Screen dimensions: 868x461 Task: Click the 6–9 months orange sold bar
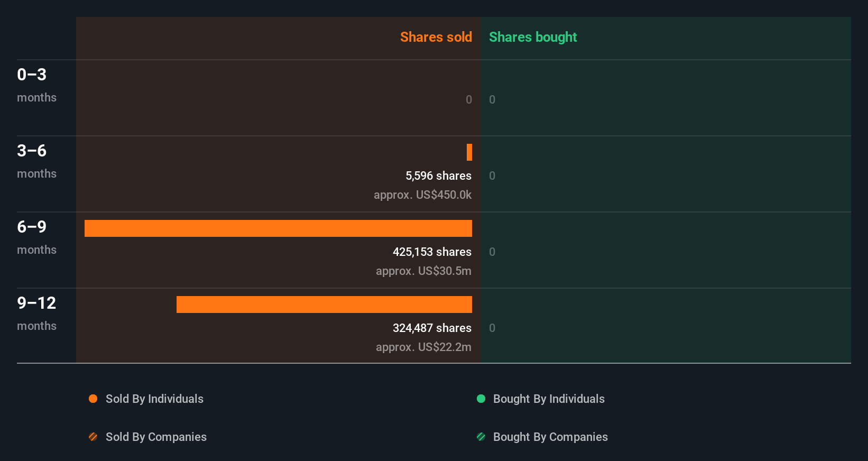(278, 228)
